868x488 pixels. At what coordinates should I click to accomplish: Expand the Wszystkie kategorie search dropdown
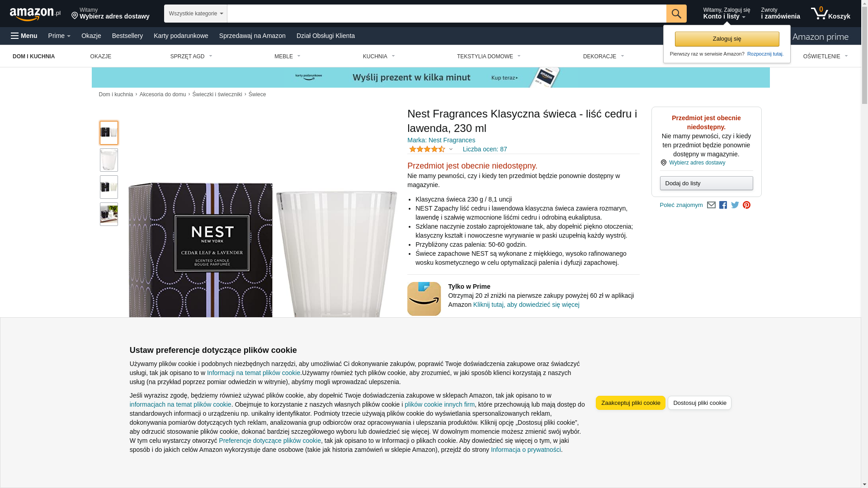point(196,14)
